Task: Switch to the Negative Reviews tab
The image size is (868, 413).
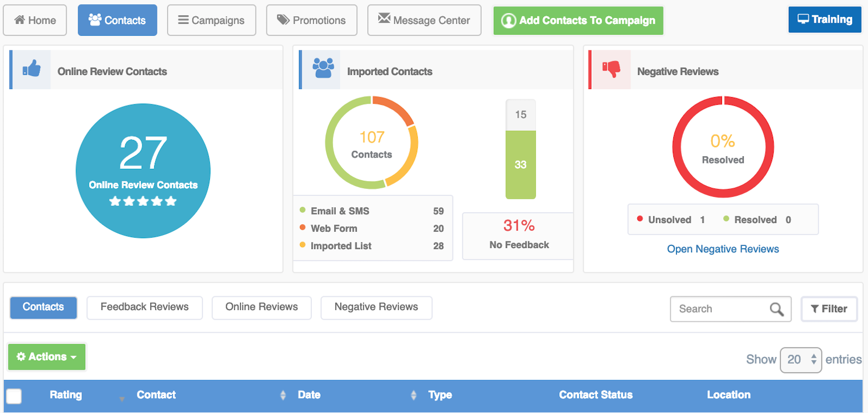Action: tap(376, 307)
